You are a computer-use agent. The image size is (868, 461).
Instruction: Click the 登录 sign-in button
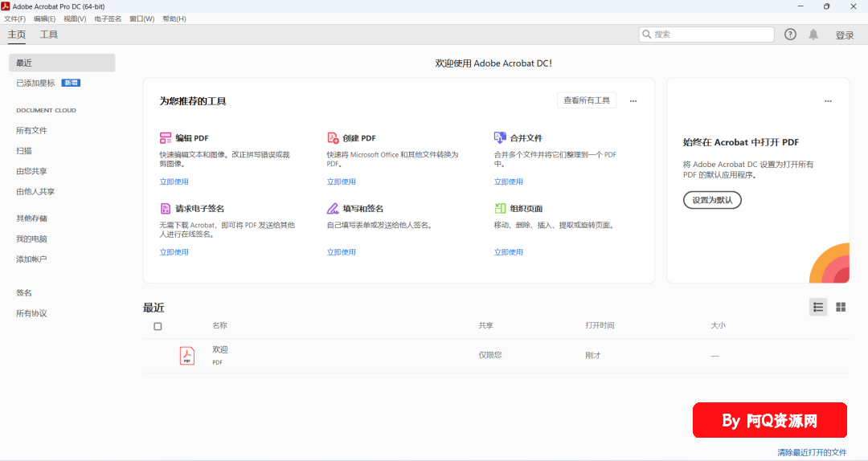(845, 35)
